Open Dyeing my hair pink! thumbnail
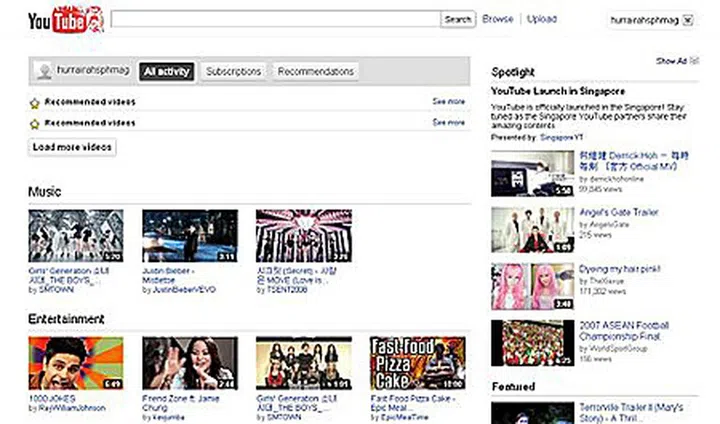 (533, 286)
